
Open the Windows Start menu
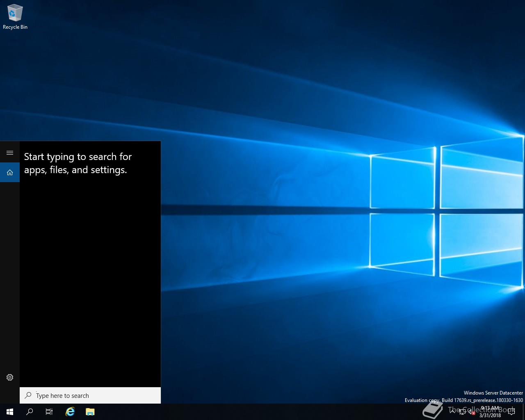click(10, 412)
